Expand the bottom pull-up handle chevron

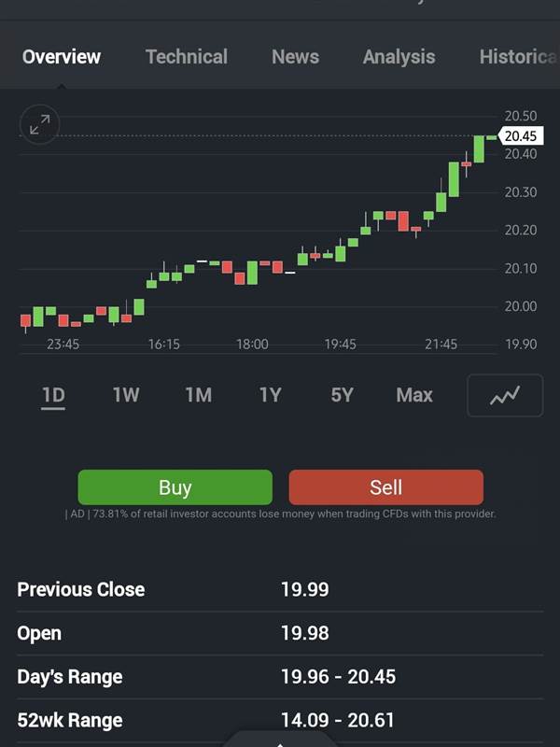coord(280,741)
